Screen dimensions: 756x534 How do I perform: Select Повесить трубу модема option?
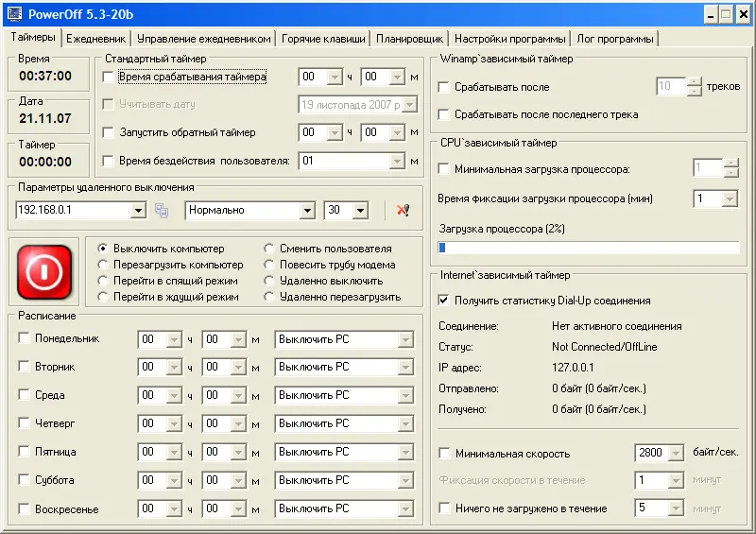click(268, 265)
